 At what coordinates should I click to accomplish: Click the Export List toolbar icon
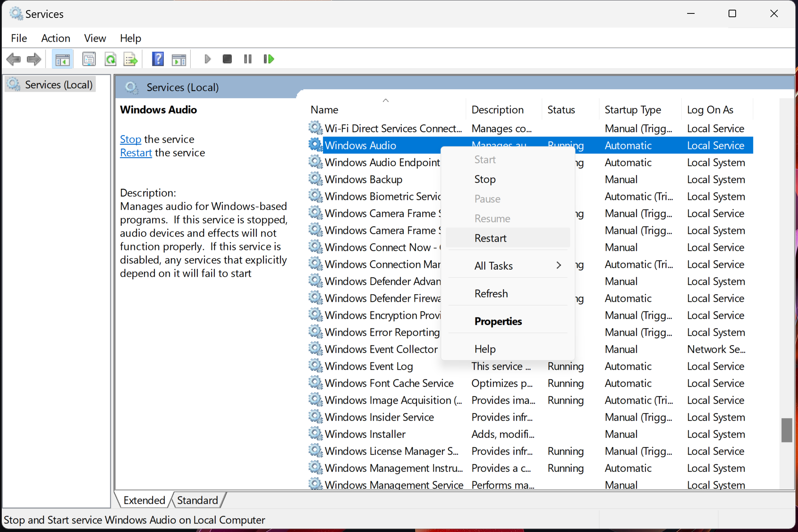click(x=131, y=59)
